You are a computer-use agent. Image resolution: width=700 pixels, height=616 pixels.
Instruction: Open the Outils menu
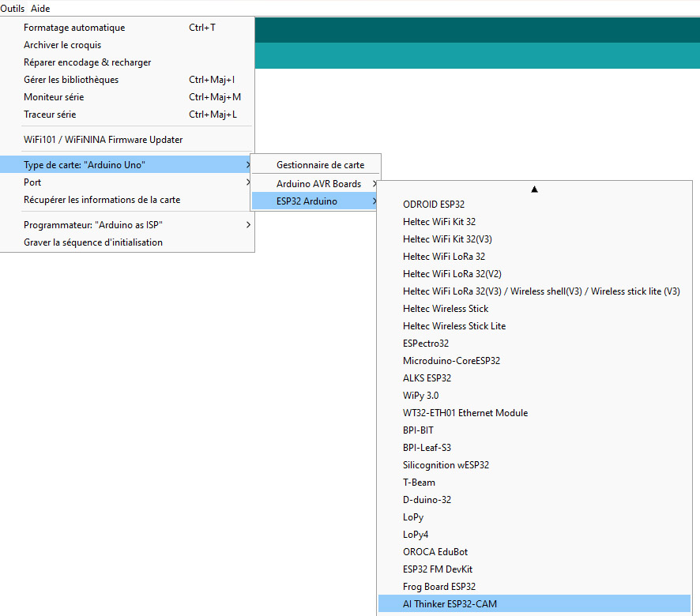[13, 9]
